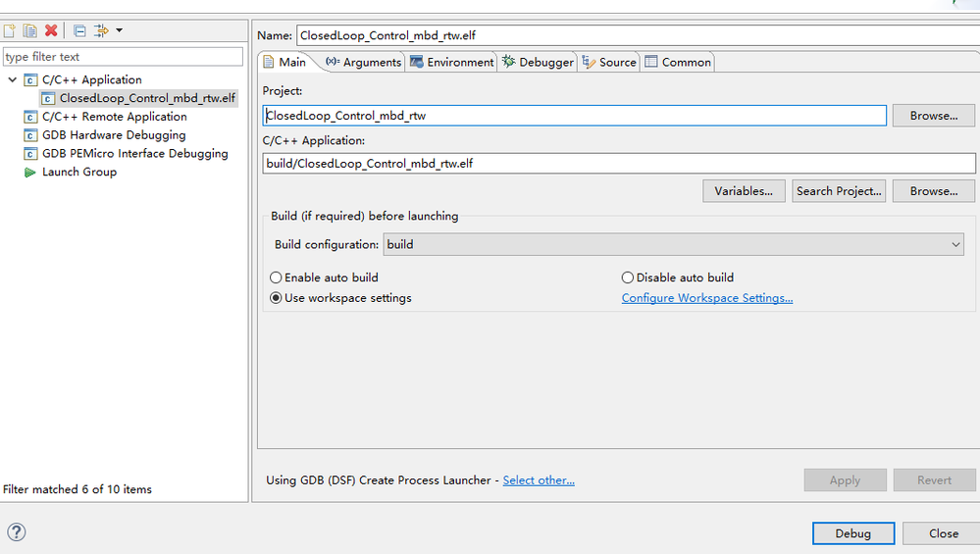Select the Disable auto build option
This screenshot has width=980, height=554.
pyautogui.click(x=628, y=277)
